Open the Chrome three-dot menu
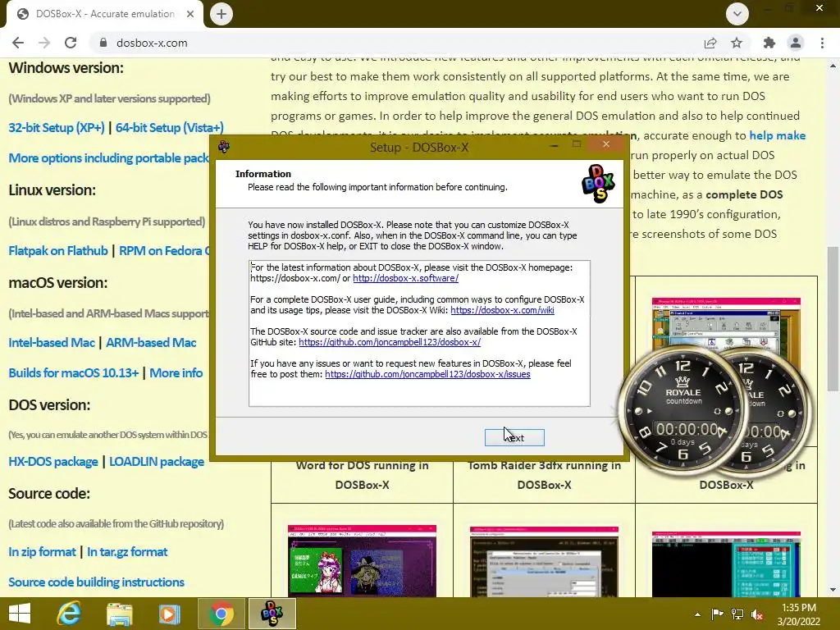The height and width of the screenshot is (630, 840). (822, 43)
